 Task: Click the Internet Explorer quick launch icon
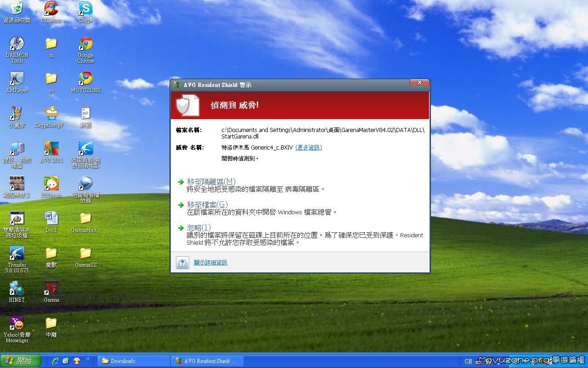[x=56, y=361]
